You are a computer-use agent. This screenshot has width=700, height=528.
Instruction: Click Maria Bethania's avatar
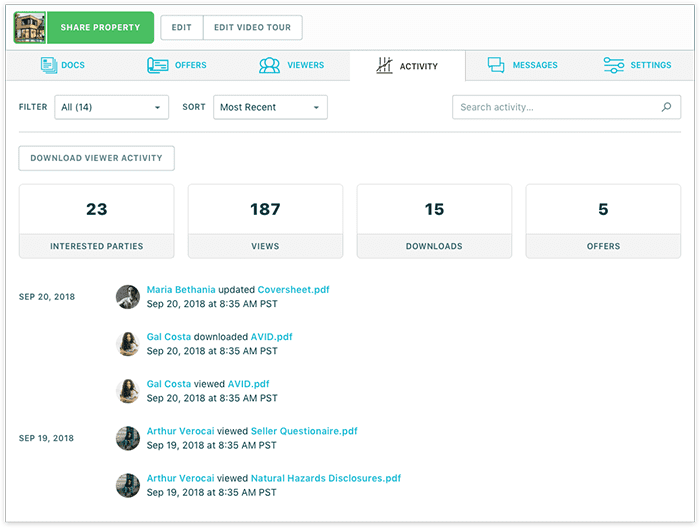[127, 296]
